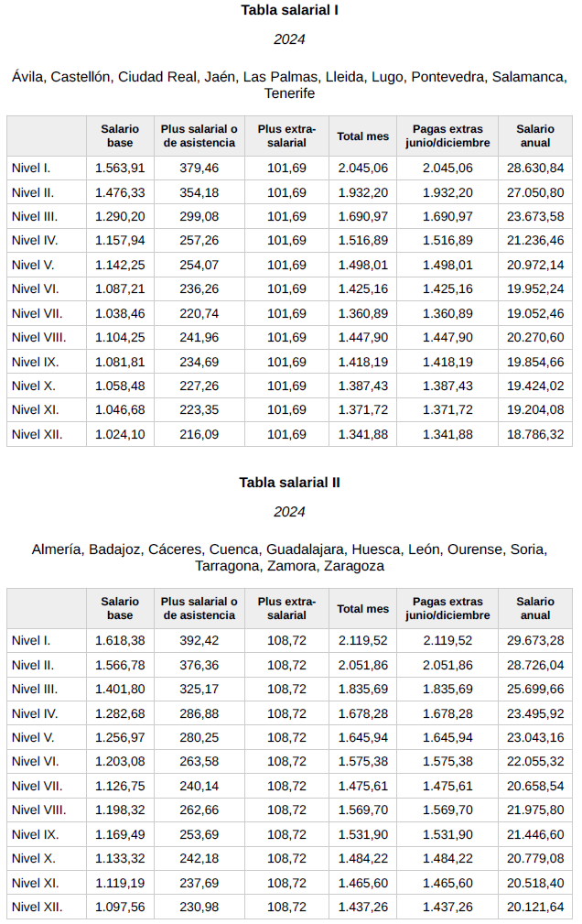Click the 2024 text under Tabla salarial I
The height and width of the screenshot is (924, 582).
click(289, 39)
